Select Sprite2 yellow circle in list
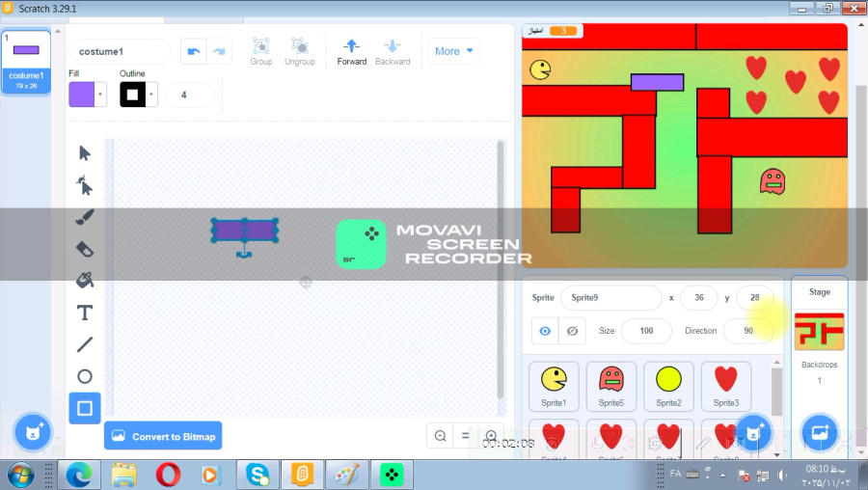Viewport: 868px width, 490px height. (x=668, y=386)
